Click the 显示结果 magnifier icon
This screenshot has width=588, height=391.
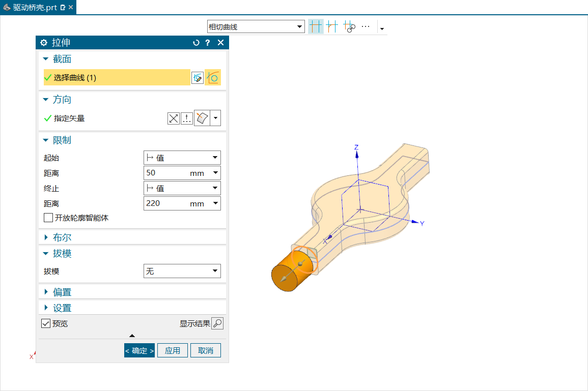(217, 323)
